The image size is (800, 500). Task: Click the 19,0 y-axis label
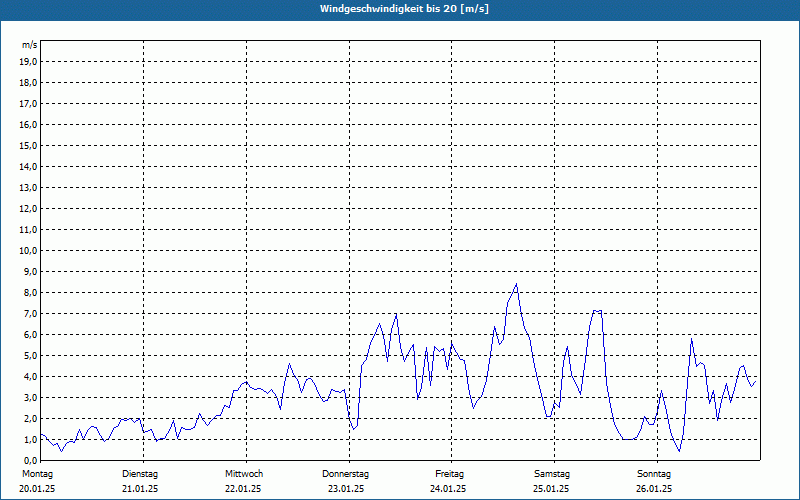(x=28, y=62)
